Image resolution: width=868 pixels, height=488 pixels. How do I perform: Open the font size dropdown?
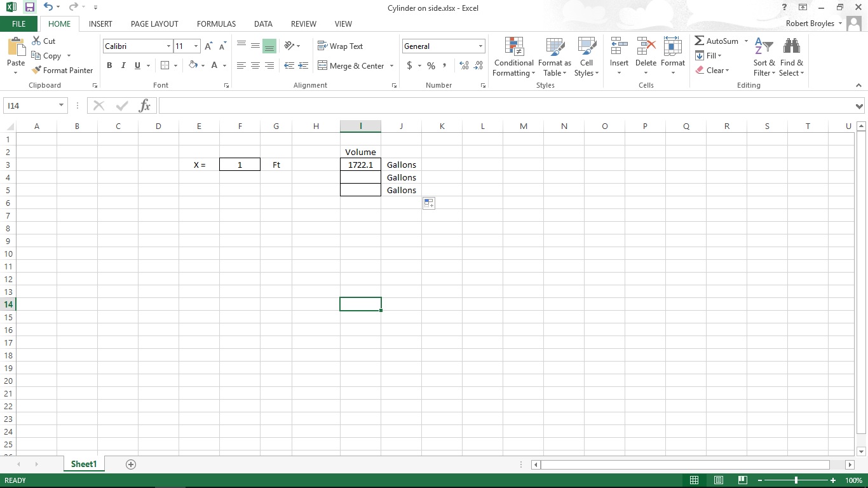click(x=196, y=46)
